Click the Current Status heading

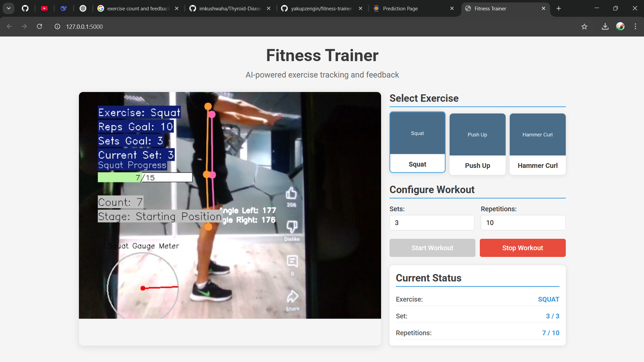tap(429, 278)
